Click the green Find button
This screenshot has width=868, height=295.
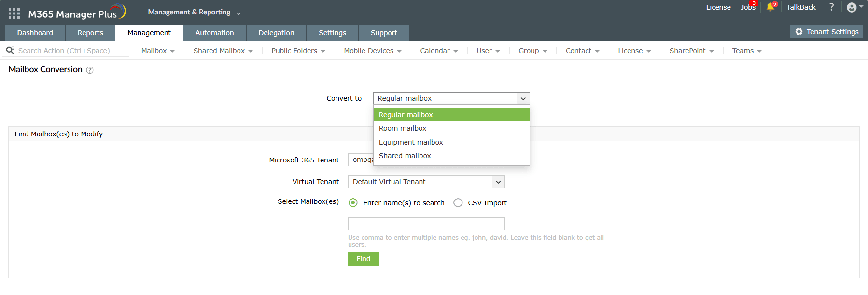point(363,259)
